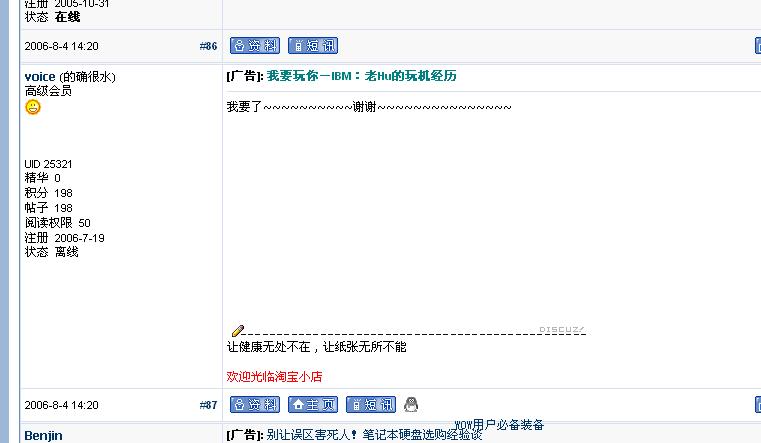Click text 高级会员 under voice
This screenshot has width=761, height=443.
coord(48,91)
